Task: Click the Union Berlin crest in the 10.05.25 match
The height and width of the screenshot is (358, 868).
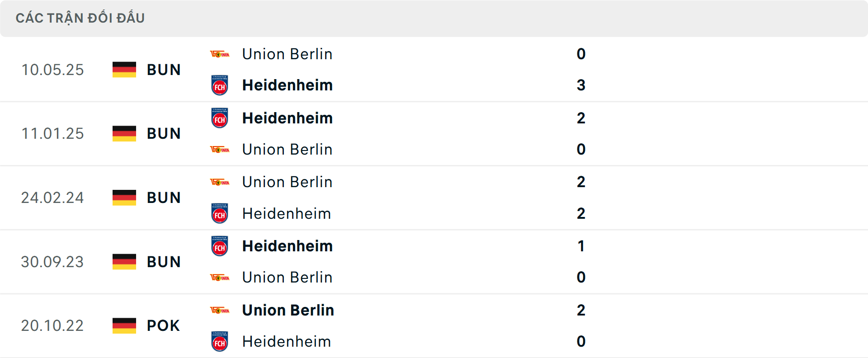Action: pos(220,54)
